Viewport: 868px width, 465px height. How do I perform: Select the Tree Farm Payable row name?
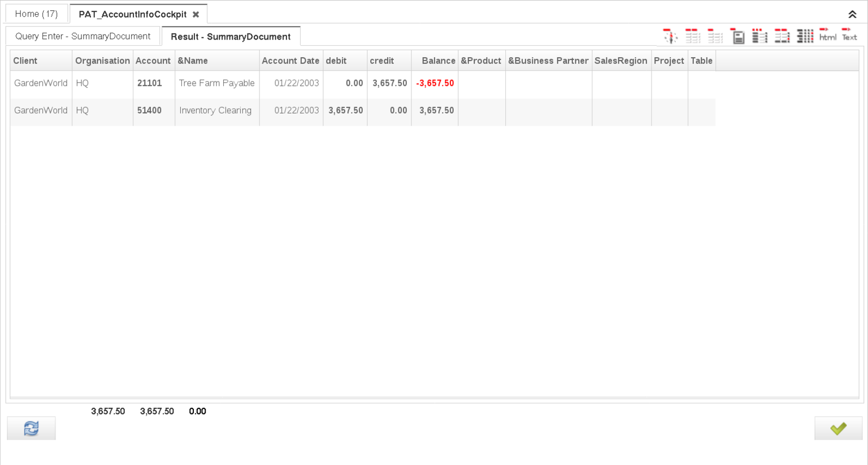click(x=216, y=83)
